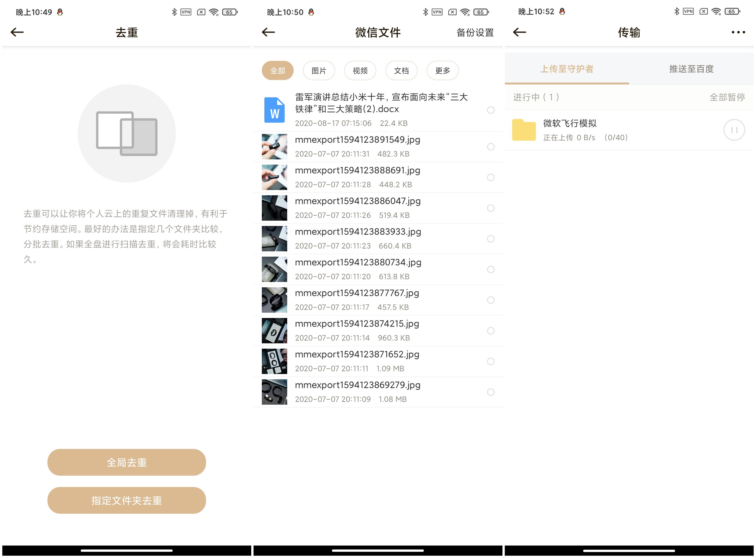Expand the 更多 filter options
The width and height of the screenshot is (756, 558).
coord(443,70)
